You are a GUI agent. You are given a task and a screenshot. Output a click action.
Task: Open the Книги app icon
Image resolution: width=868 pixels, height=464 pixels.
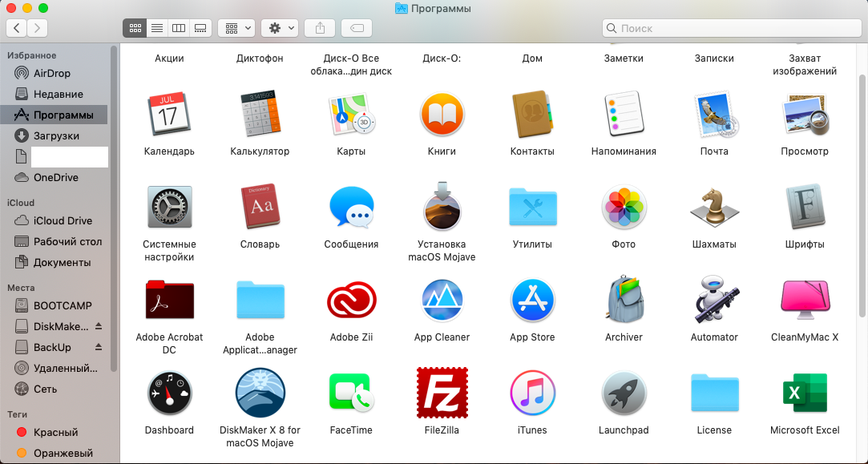442,115
